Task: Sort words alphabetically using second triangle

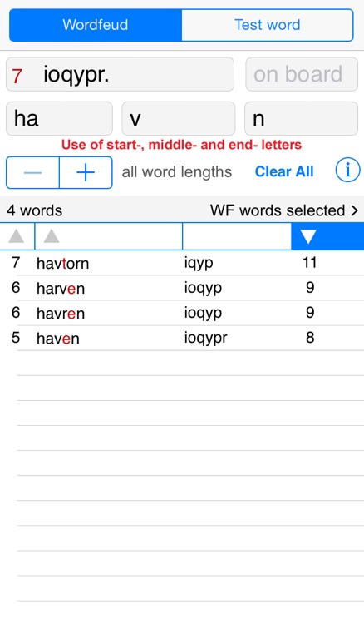Action: click(x=52, y=236)
